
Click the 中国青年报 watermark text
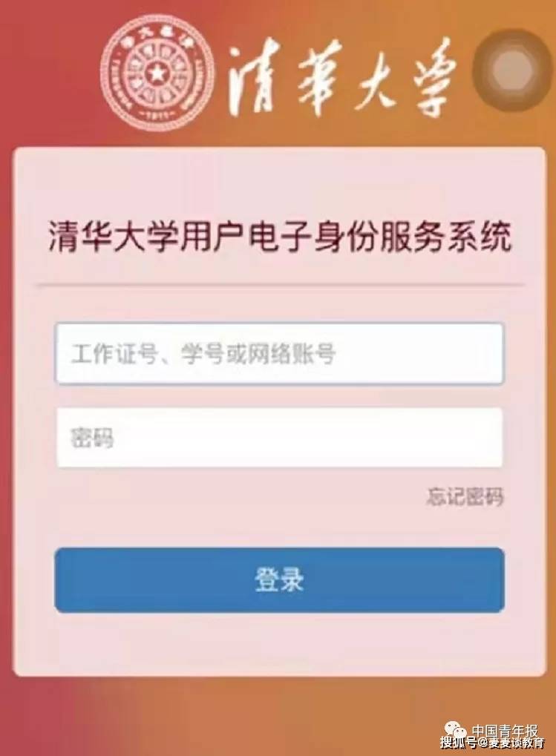click(504, 732)
